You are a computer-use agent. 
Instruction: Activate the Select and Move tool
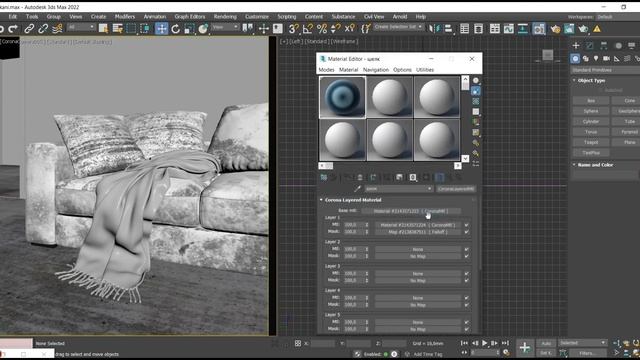tap(162, 29)
